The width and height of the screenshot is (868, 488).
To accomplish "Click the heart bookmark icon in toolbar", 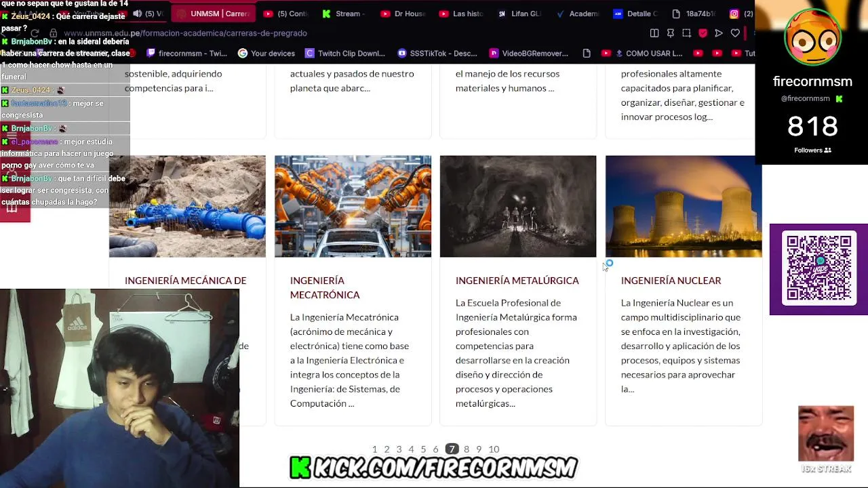I will pyautogui.click(x=735, y=33).
